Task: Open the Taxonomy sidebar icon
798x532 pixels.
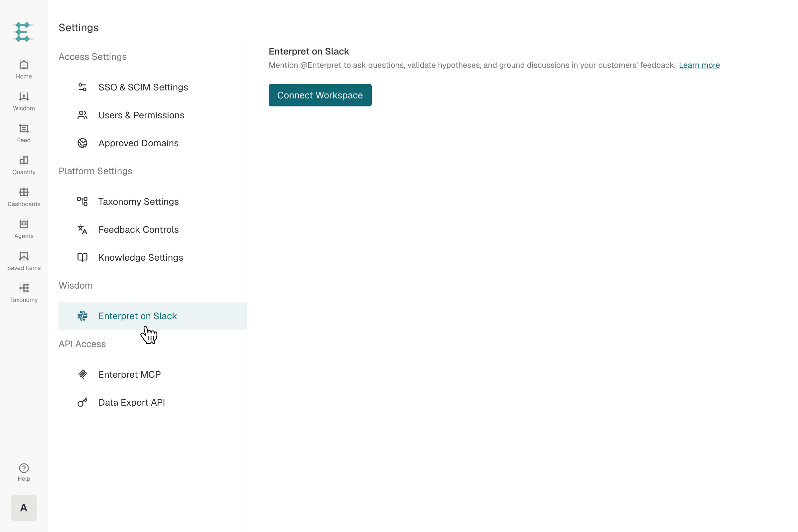Action: pos(24,288)
